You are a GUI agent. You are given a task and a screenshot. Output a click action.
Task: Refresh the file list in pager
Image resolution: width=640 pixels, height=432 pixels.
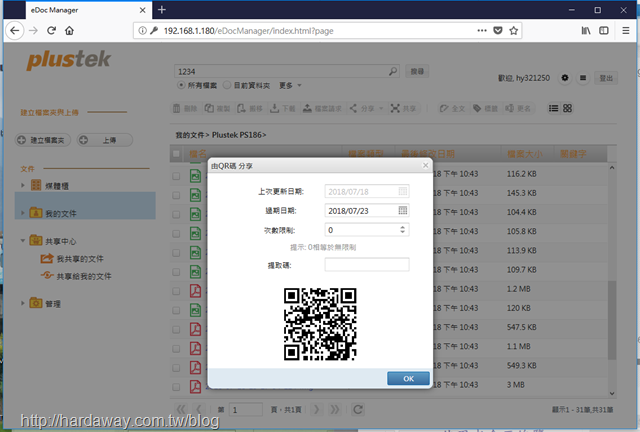point(358,409)
